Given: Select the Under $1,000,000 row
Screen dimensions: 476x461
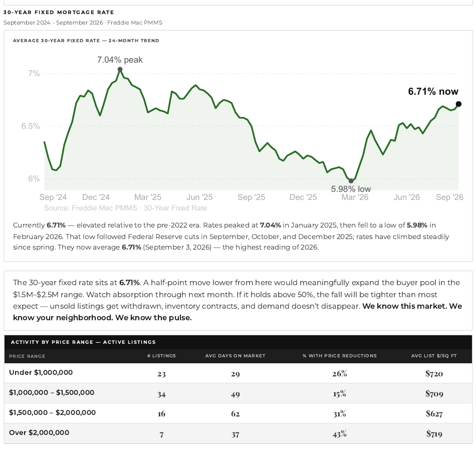Looking at the screenshot, I should 238,373.
